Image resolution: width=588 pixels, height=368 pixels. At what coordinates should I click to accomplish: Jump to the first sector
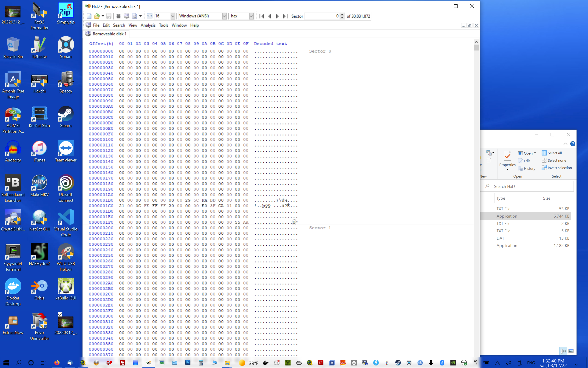coord(262,16)
